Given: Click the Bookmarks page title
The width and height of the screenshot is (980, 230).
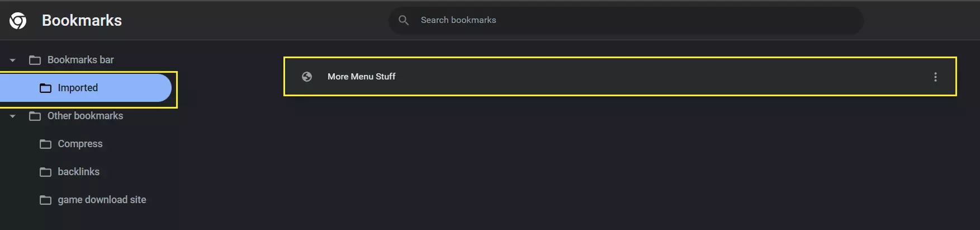Looking at the screenshot, I should point(82,21).
